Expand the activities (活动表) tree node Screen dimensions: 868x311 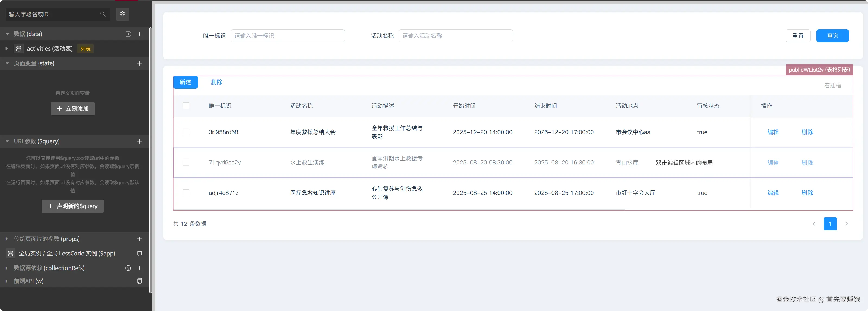pyautogui.click(x=7, y=49)
